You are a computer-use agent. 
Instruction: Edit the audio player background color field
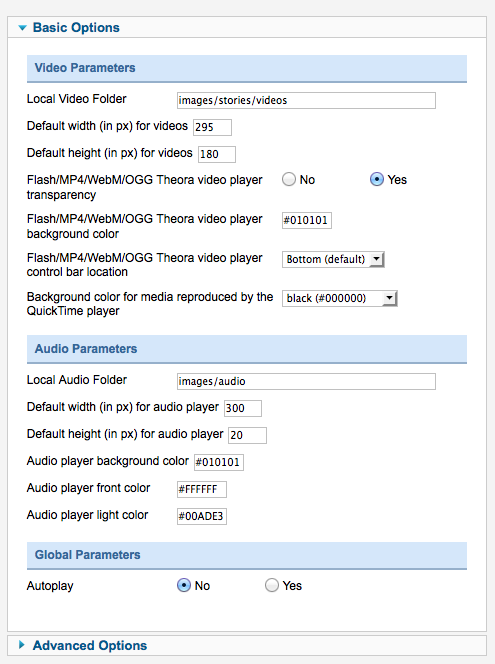click(x=218, y=462)
